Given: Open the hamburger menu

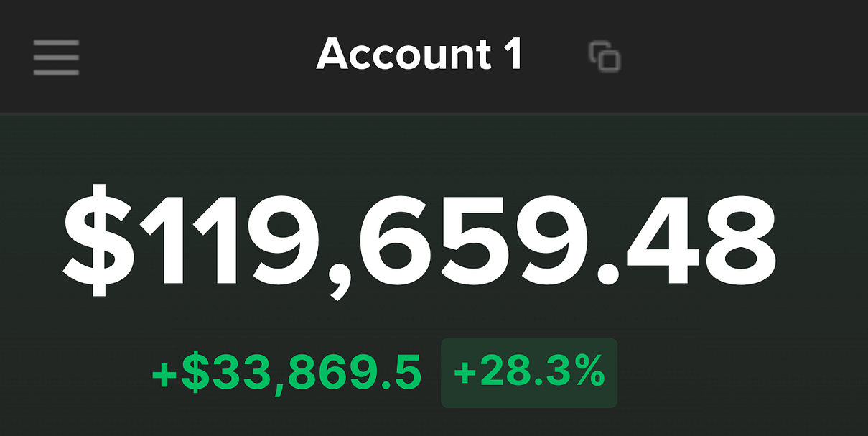Looking at the screenshot, I should click(56, 57).
